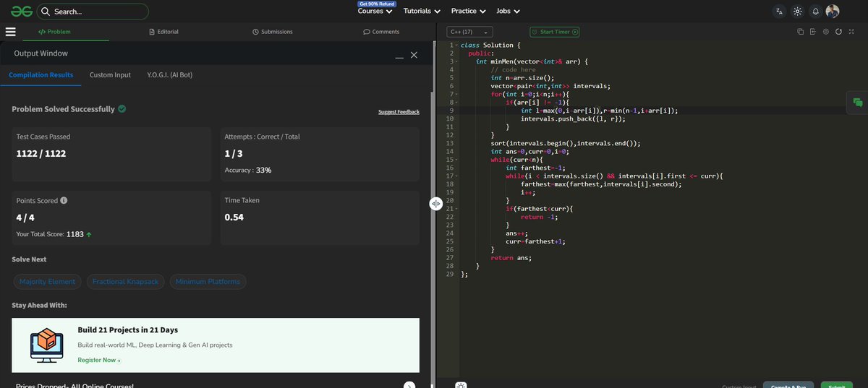Collapse code fold at line 3
Image resolution: width=868 pixels, height=388 pixels.
point(456,61)
